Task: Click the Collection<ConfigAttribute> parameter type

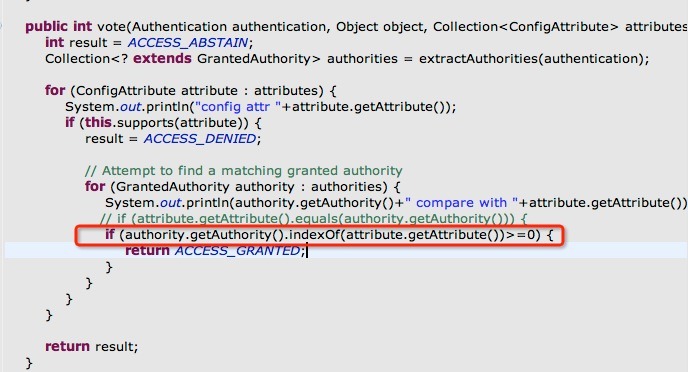Action: pos(526,27)
